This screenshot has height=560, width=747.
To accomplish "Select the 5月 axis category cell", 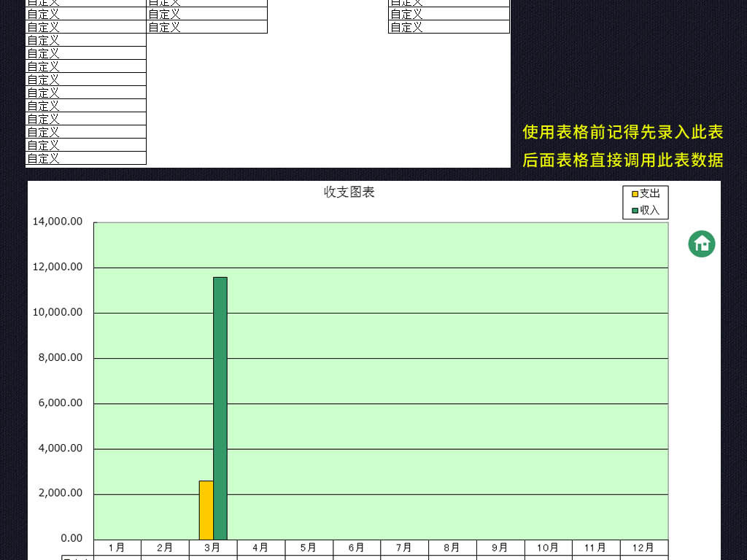I will click(309, 548).
